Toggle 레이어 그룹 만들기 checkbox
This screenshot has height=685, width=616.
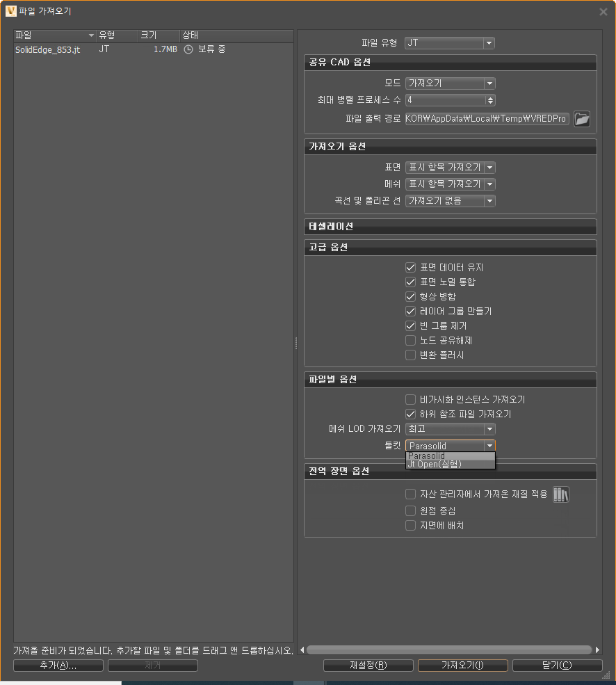[410, 312]
